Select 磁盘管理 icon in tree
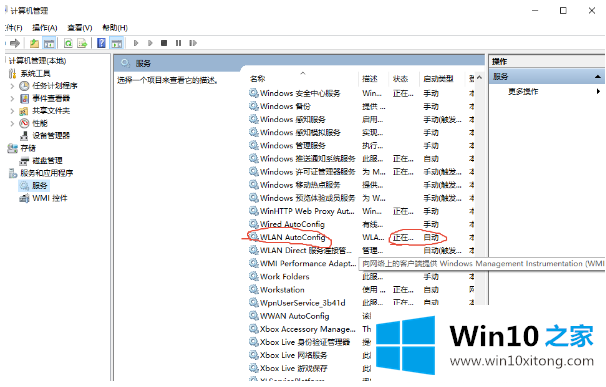Viewport: 606px width, 387px height. pyautogui.click(x=24, y=161)
